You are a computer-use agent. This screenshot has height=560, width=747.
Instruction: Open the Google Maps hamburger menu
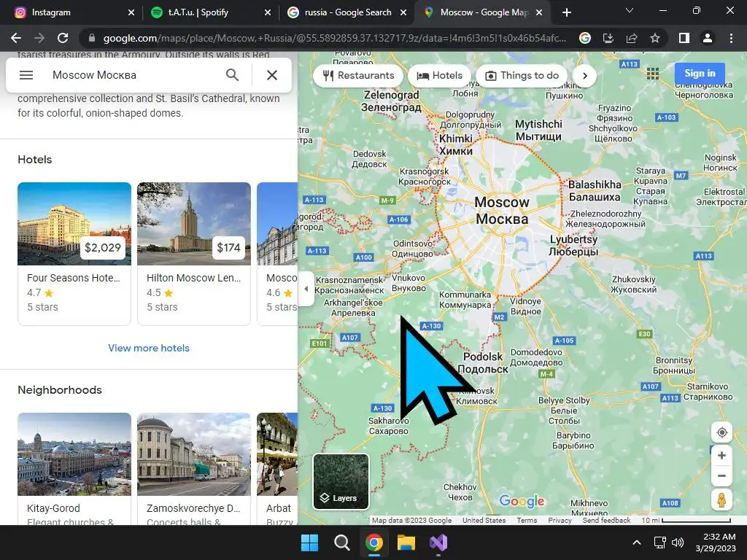26,75
